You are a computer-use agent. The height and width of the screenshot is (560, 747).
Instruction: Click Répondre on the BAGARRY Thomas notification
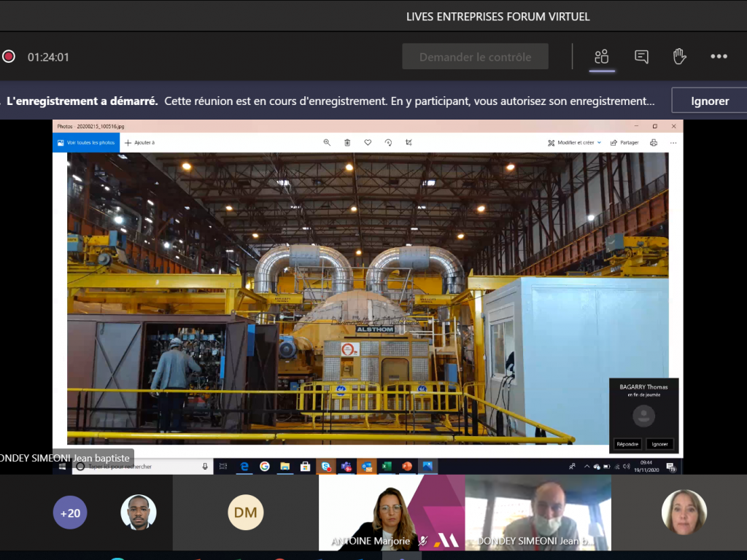click(628, 443)
